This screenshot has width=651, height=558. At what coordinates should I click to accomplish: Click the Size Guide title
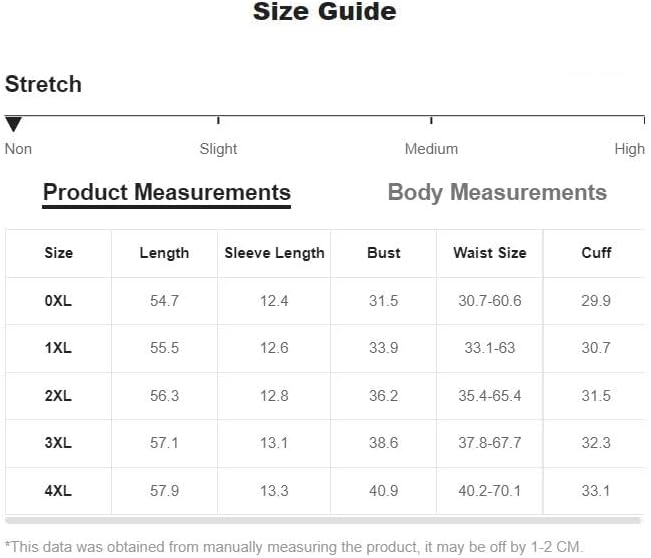(x=325, y=11)
